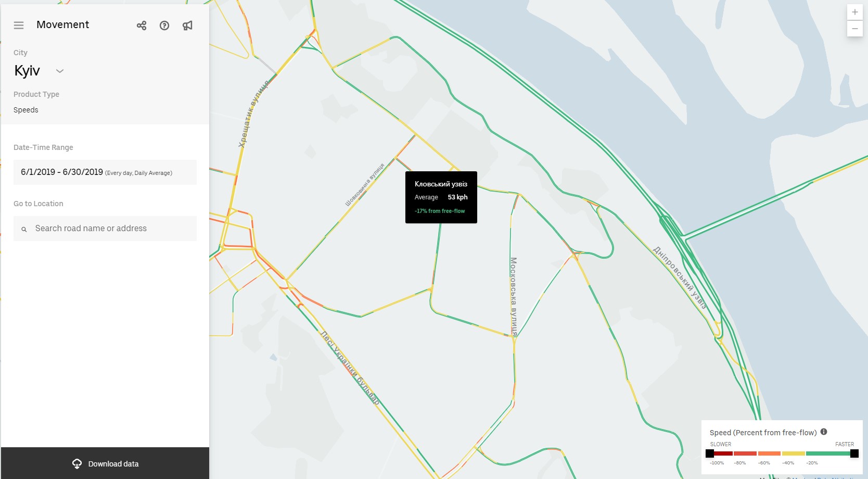
Task: Zoom in on the map
Action: tap(854, 12)
